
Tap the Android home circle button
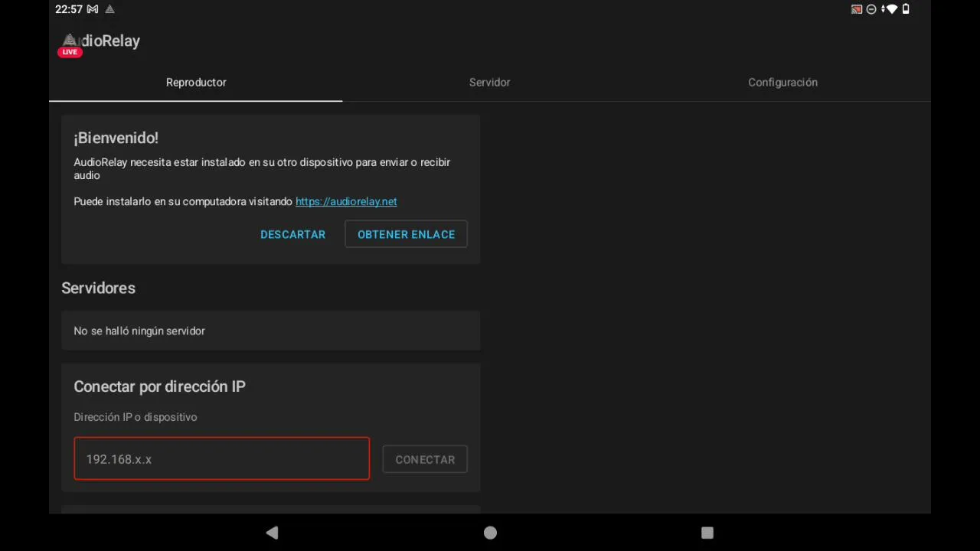[x=490, y=533]
